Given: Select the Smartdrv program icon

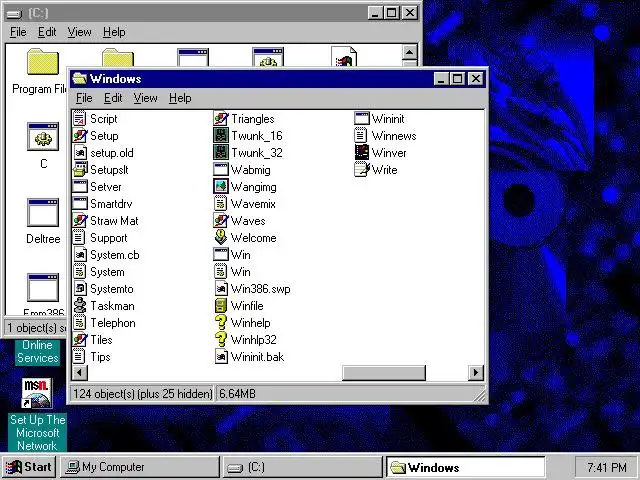Looking at the screenshot, I should pyautogui.click(x=80, y=203).
